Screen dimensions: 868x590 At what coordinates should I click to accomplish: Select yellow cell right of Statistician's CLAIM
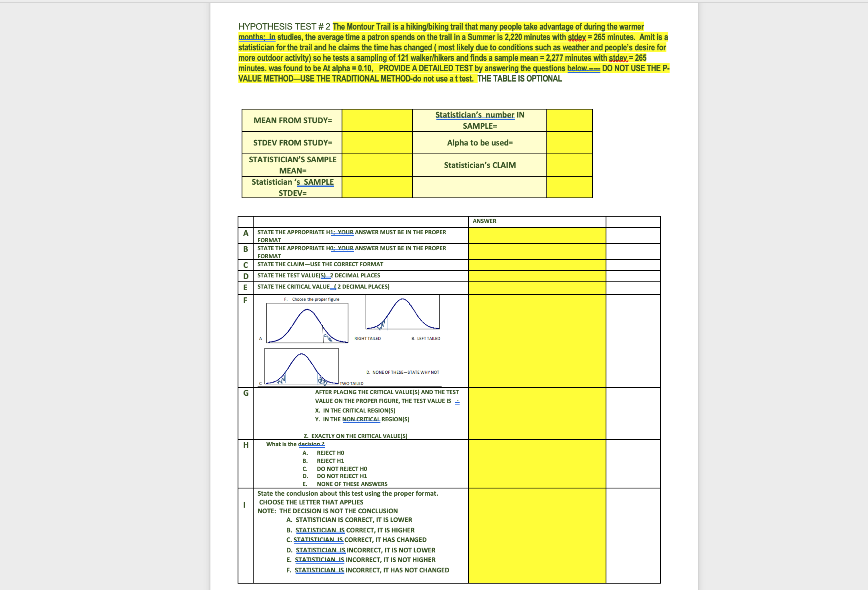569,165
